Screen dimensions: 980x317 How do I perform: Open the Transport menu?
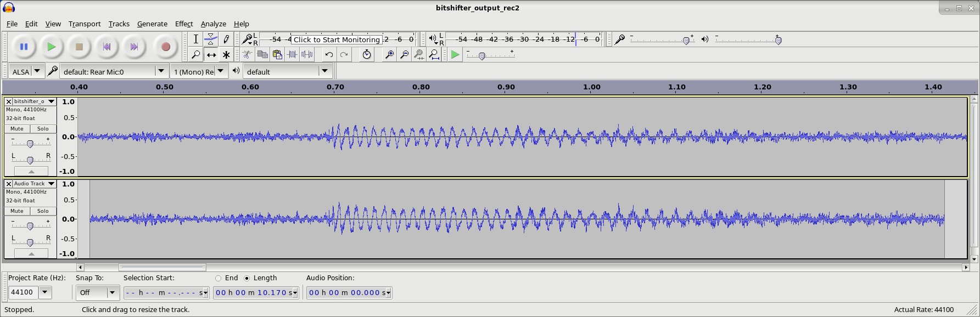coord(85,24)
